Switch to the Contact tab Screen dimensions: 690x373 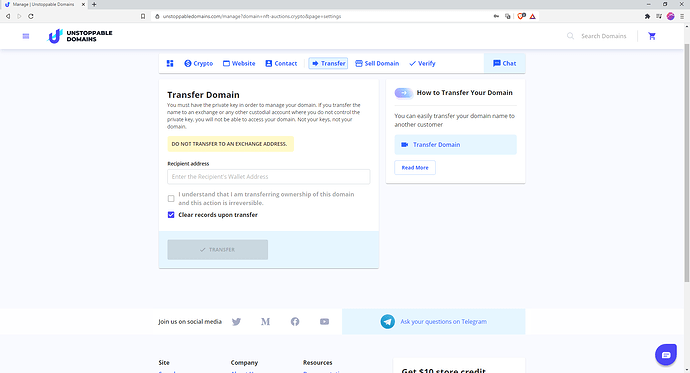(281, 63)
